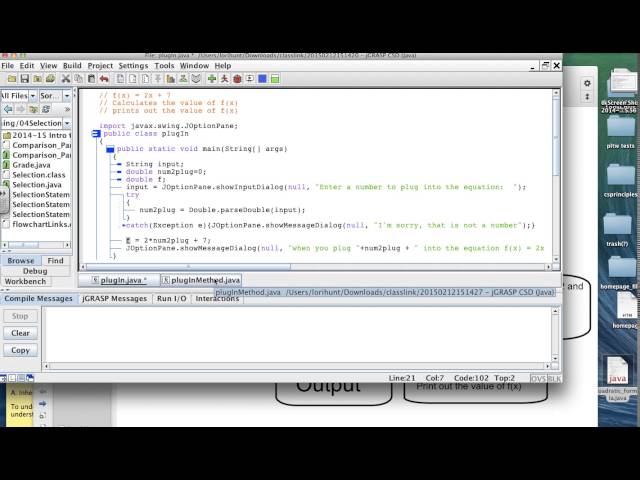The width and height of the screenshot is (640, 480).
Task: Open the csprinciples folder on desktop
Action: (x=620, y=176)
